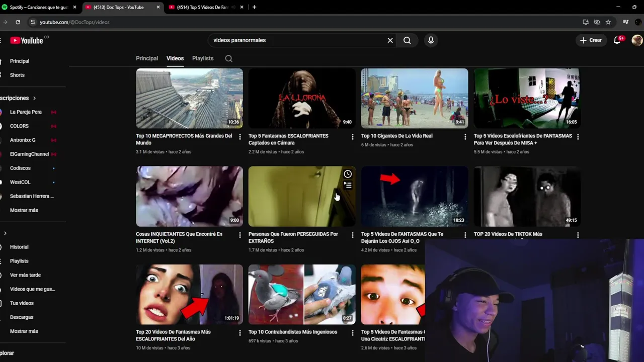Open Descargas in sidebar
This screenshot has width=644, height=362.
[22, 317]
